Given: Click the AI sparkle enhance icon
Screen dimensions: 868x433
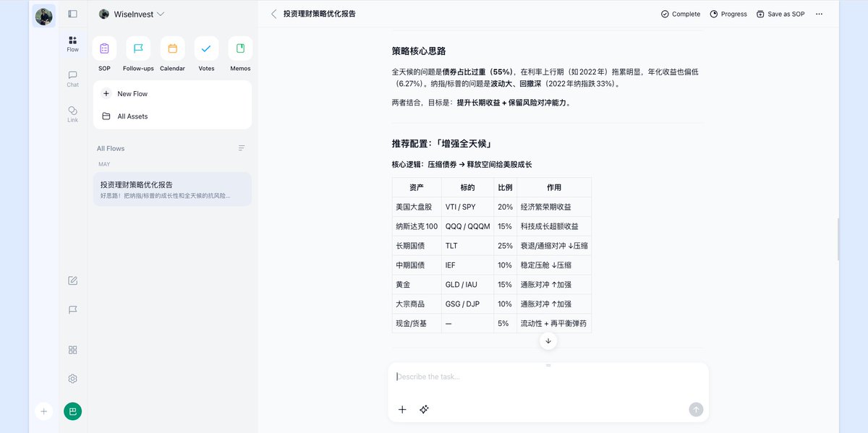Looking at the screenshot, I should coord(424,409).
